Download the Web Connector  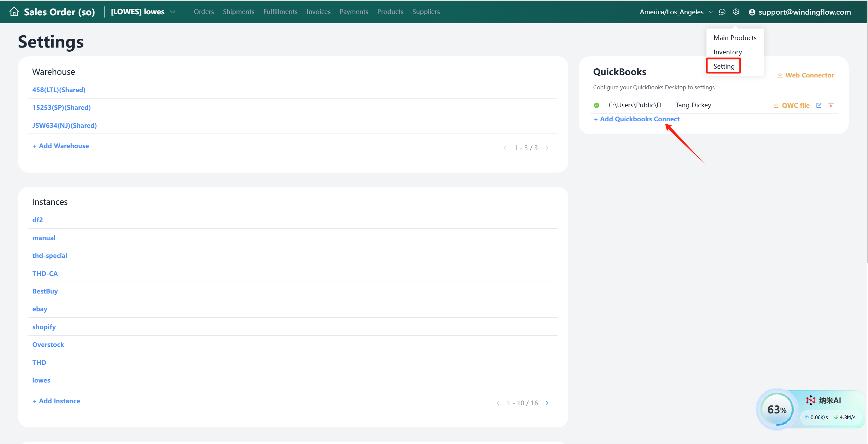pyautogui.click(x=806, y=75)
